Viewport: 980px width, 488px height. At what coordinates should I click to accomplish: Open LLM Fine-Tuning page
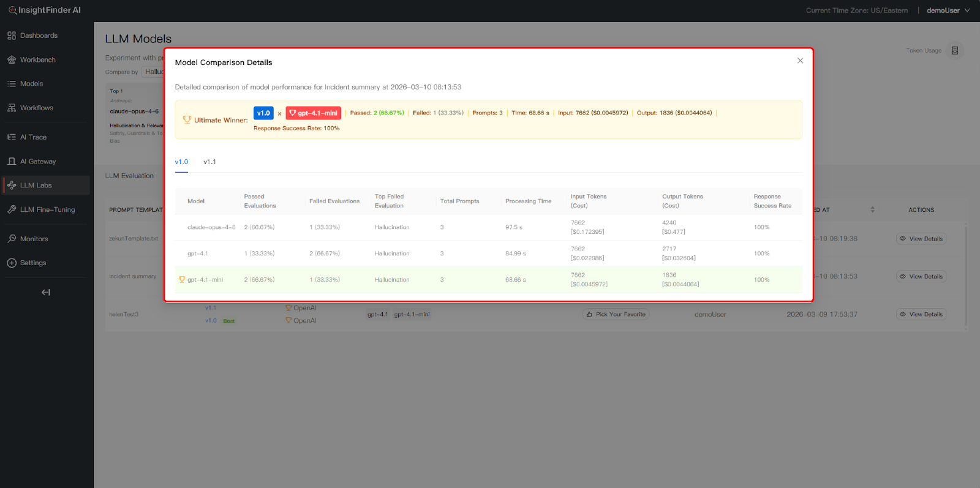(47, 209)
